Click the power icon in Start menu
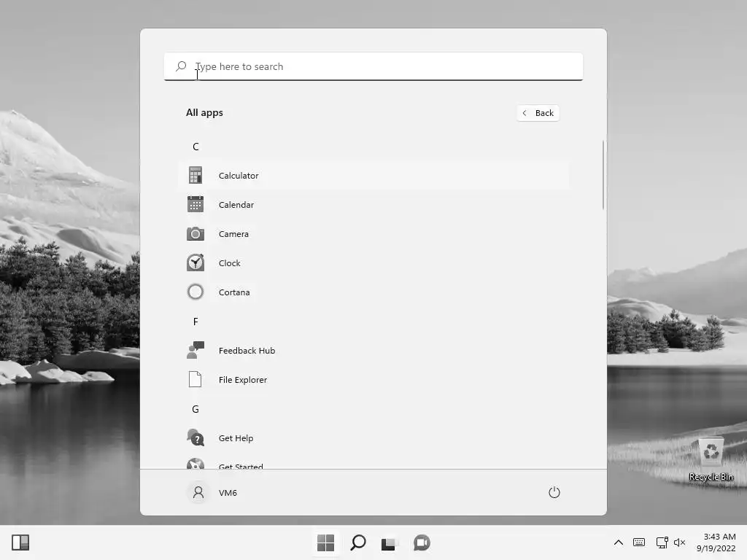747x560 pixels. click(x=554, y=492)
